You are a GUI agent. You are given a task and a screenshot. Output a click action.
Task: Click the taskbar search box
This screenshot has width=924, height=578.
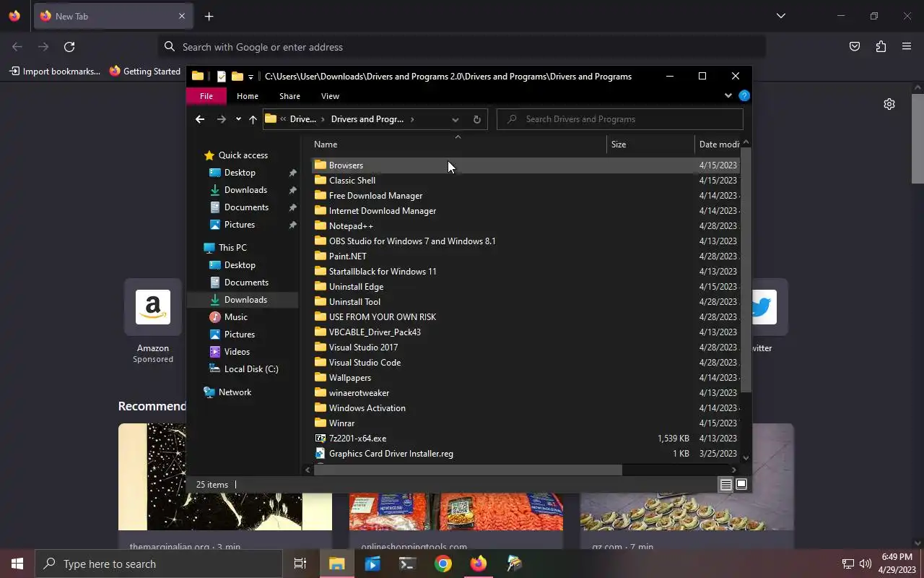[159, 564]
